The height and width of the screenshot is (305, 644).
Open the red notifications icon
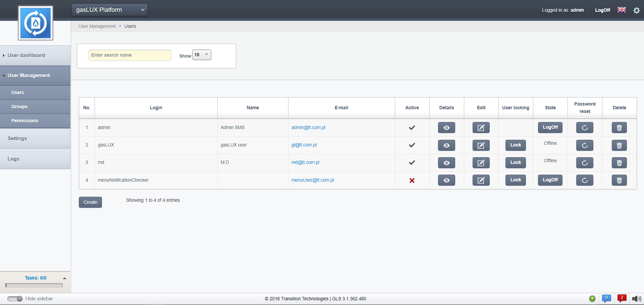pos(622,298)
